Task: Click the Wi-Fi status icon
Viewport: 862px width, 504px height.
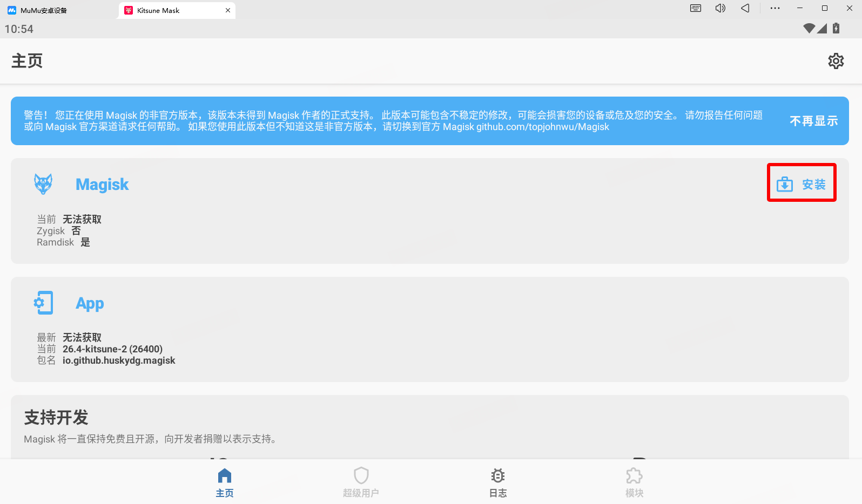Action: tap(809, 29)
